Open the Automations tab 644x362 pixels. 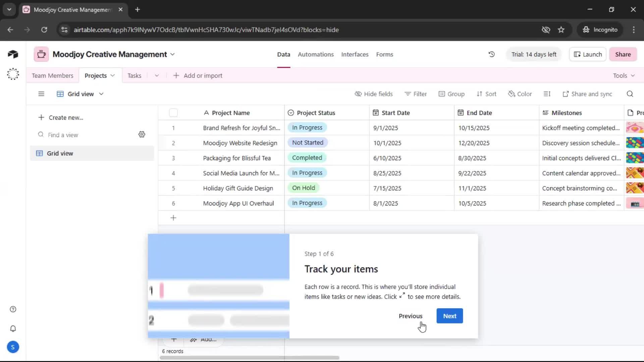point(316,54)
